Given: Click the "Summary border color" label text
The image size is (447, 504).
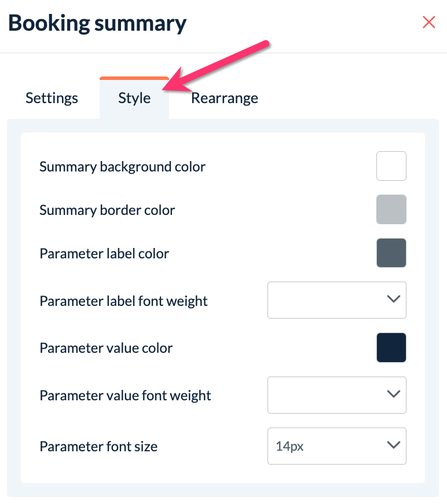Looking at the screenshot, I should click(107, 210).
